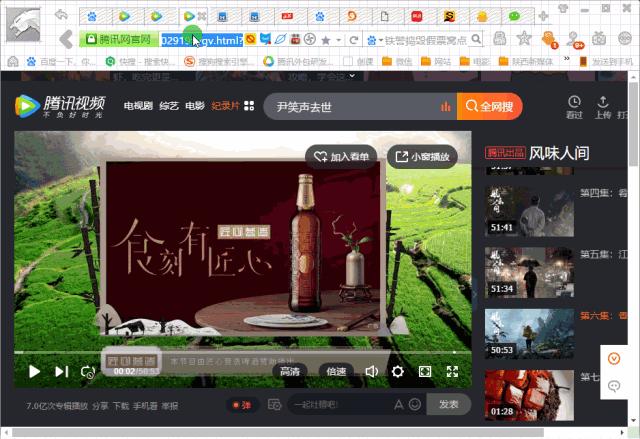The height and width of the screenshot is (439, 640).
Task: Click the green 腾讯网官网 security badge
Action: 119,40
